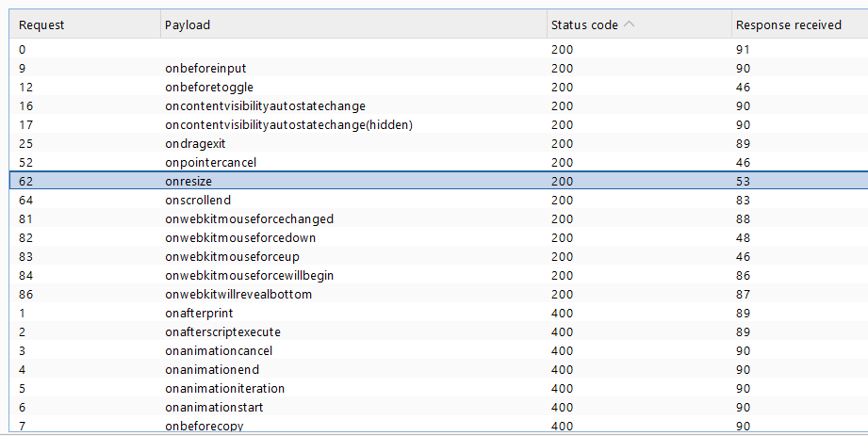Select the onwebkitmouseforcedown row

click(439, 237)
